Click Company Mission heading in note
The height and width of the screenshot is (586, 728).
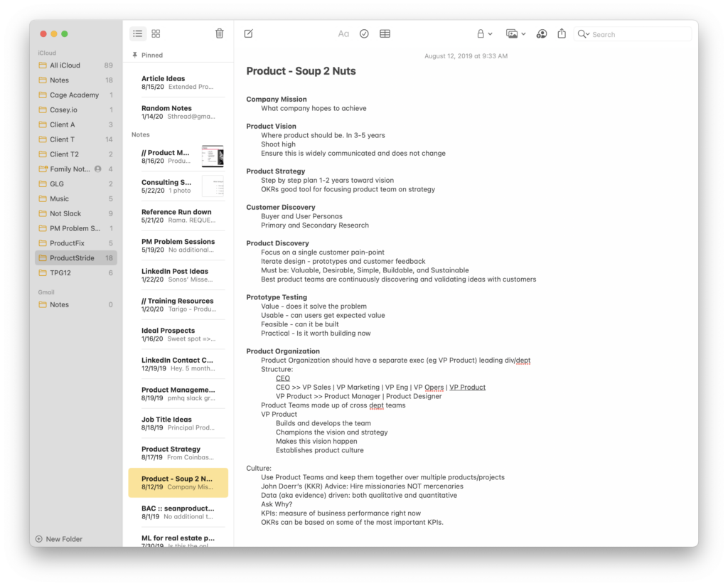[277, 100]
